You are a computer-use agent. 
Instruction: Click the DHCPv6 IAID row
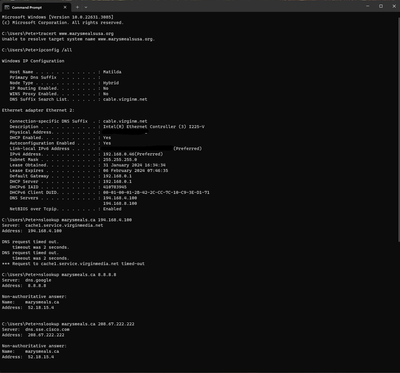[68, 187]
